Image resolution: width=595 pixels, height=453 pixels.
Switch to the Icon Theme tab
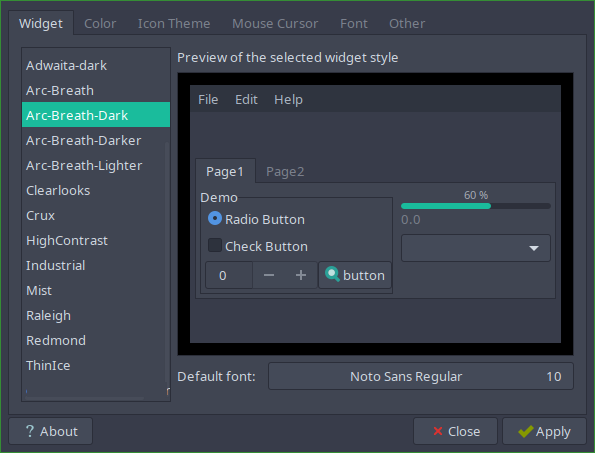pos(174,24)
